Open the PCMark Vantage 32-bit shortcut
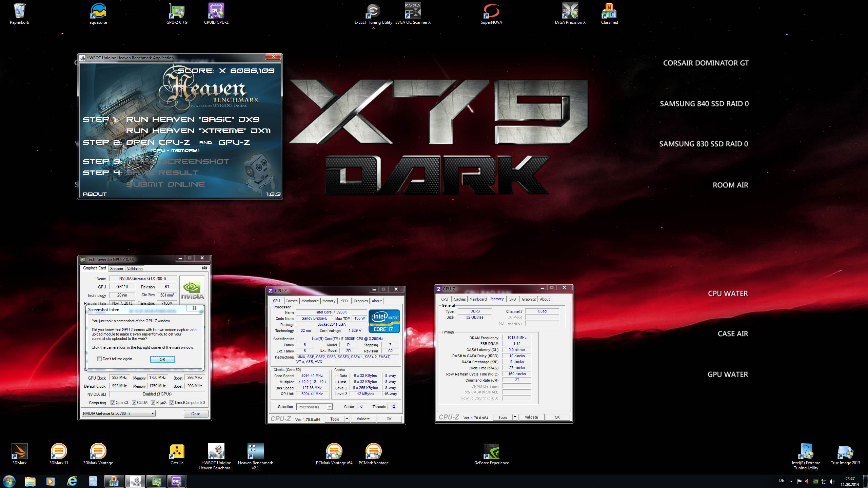The height and width of the screenshot is (488, 868). [373, 454]
